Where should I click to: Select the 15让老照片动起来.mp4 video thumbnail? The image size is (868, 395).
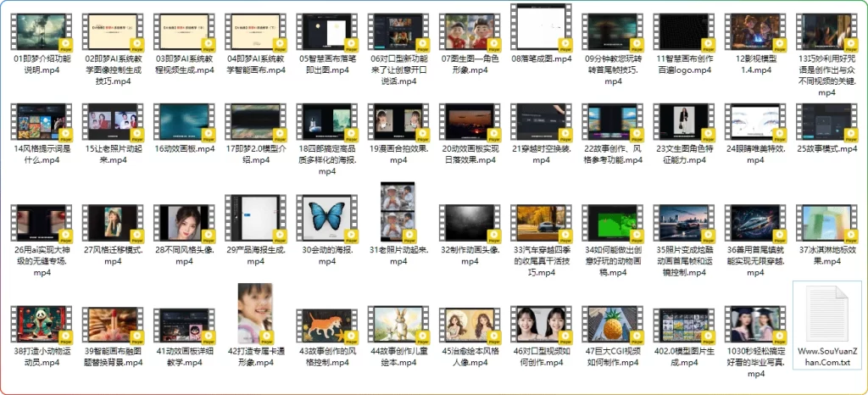[x=113, y=122]
